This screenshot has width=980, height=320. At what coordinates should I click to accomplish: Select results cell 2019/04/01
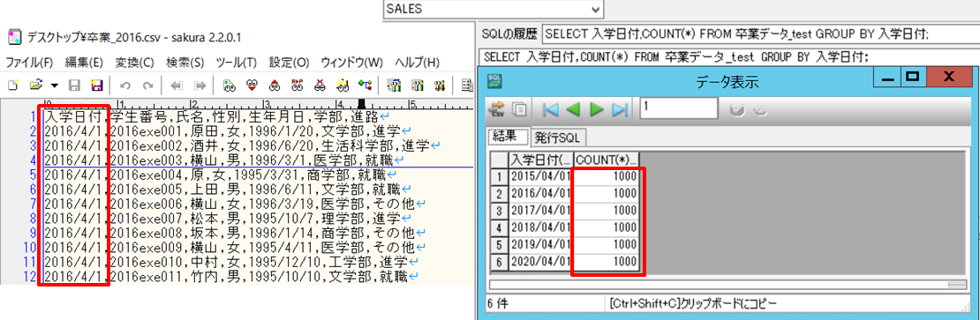point(540,244)
